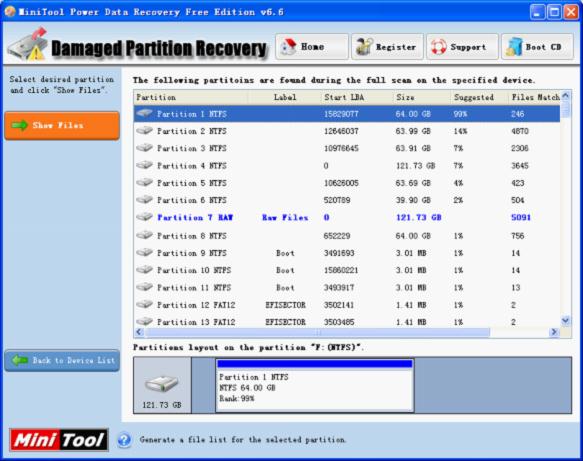The width and height of the screenshot is (583, 461).
Task: Select the Partition 2 NTFS row text
Action: pyautogui.click(x=191, y=131)
